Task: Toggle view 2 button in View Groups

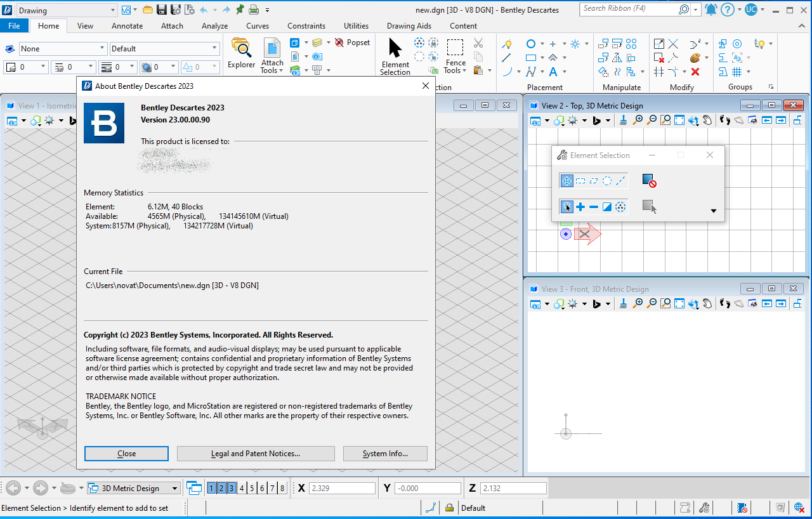Action: coord(221,488)
